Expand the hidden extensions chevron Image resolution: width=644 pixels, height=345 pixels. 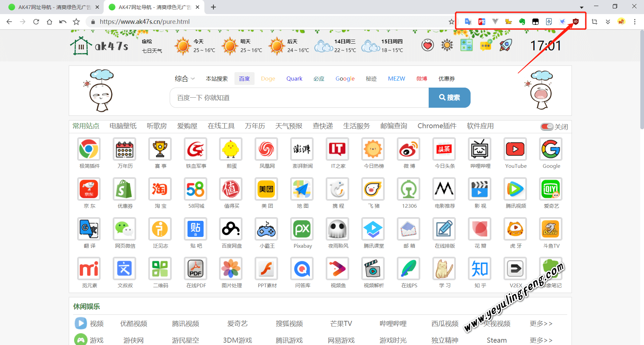coord(608,22)
